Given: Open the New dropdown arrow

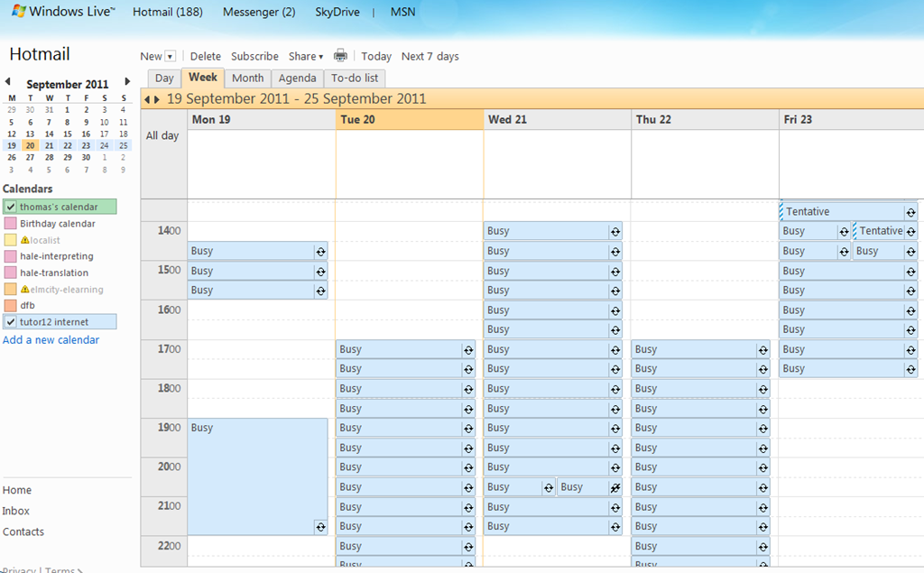Looking at the screenshot, I should click(170, 57).
